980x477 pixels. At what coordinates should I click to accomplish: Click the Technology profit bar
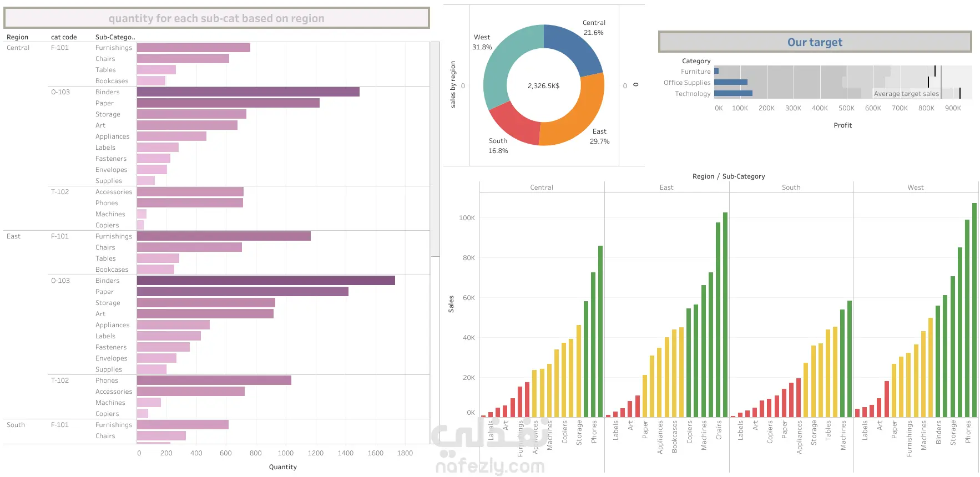(733, 93)
